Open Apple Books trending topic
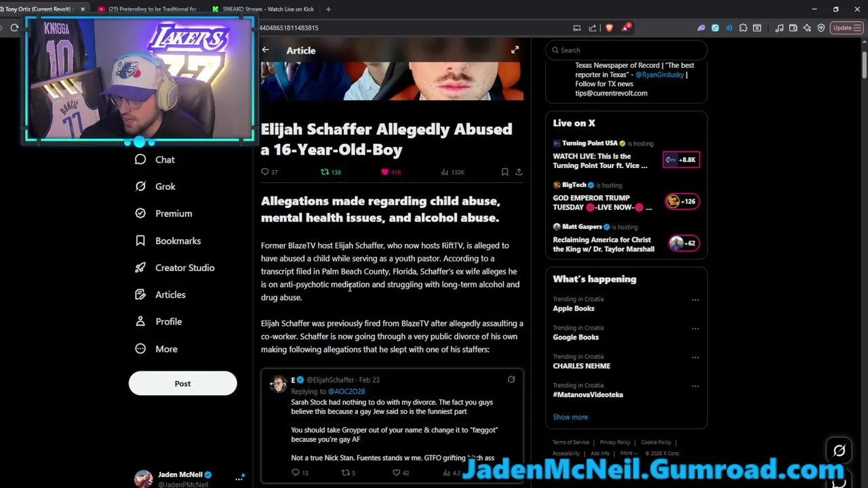Image resolution: width=868 pixels, height=488 pixels. point(574,308)
